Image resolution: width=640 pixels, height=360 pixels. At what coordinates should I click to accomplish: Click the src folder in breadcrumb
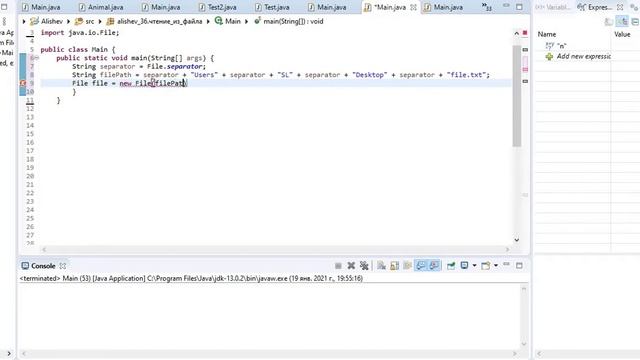[x=85, y=21]
